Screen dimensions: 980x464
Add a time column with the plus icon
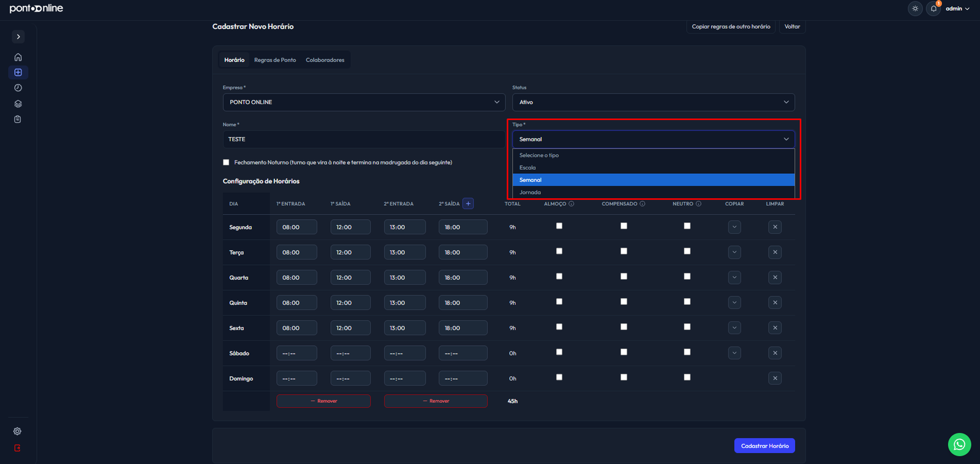click(468, 204)
